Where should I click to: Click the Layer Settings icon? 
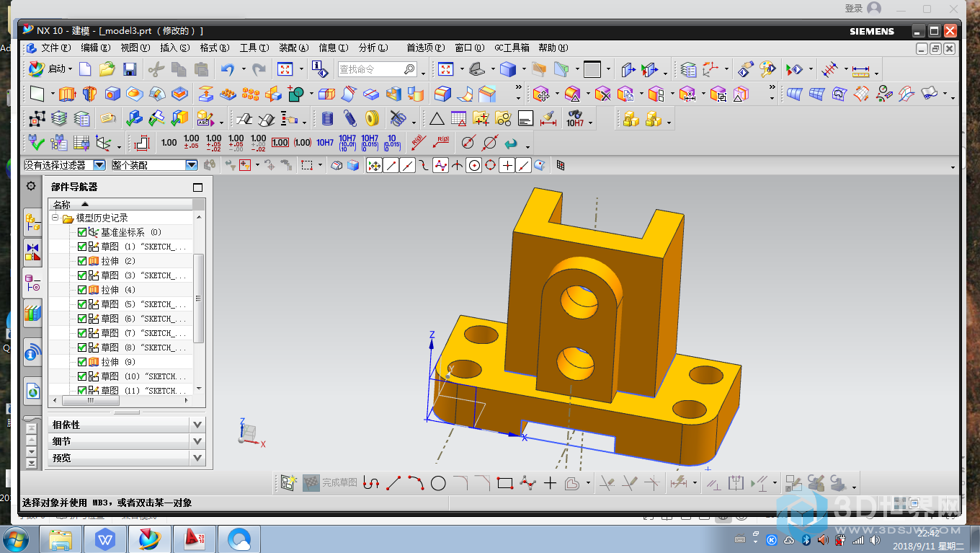(x=689, y=69)
